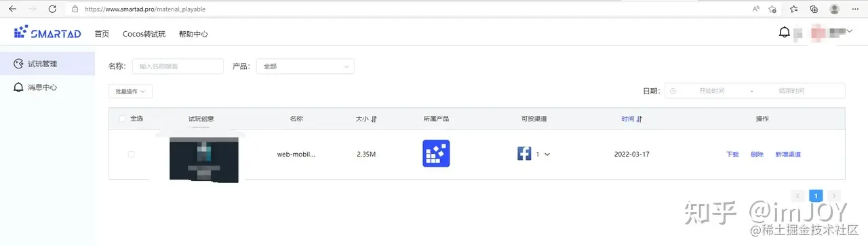
Task: Click the 新增渠道 link
Action: tap(788, 155)
